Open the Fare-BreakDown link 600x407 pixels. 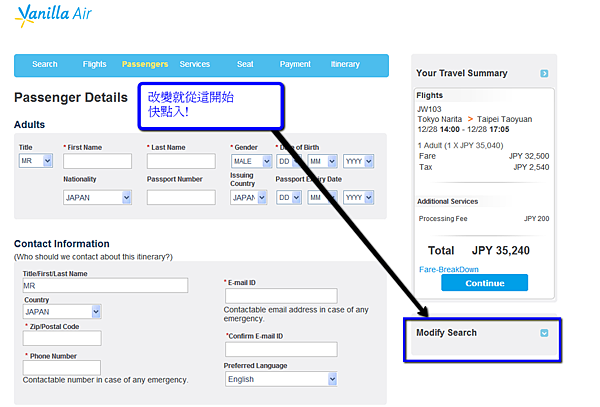pyautogui.click(x=448, y=269)
